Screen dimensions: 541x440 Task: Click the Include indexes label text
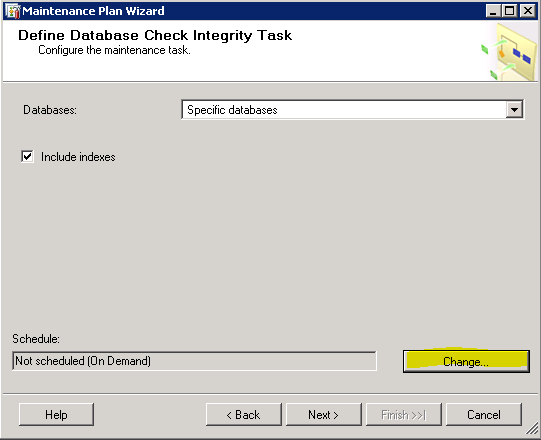coord(78,157)
